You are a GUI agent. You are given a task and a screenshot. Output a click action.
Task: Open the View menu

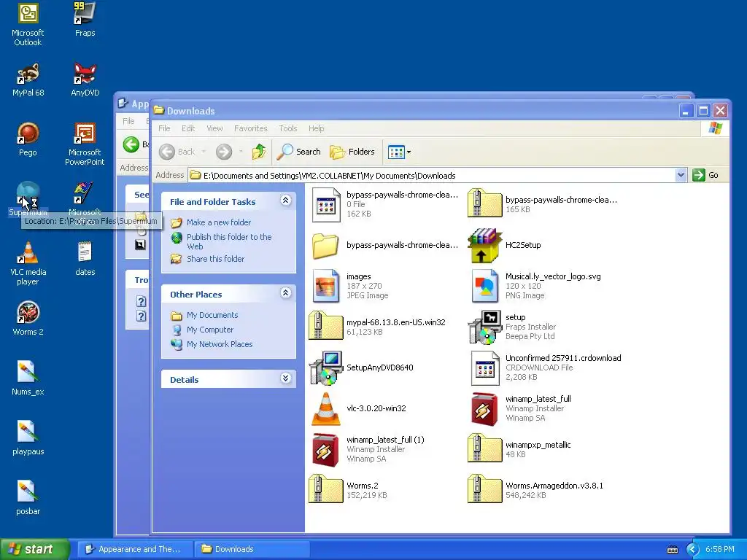pyautogui.click(x=214, y=128)
